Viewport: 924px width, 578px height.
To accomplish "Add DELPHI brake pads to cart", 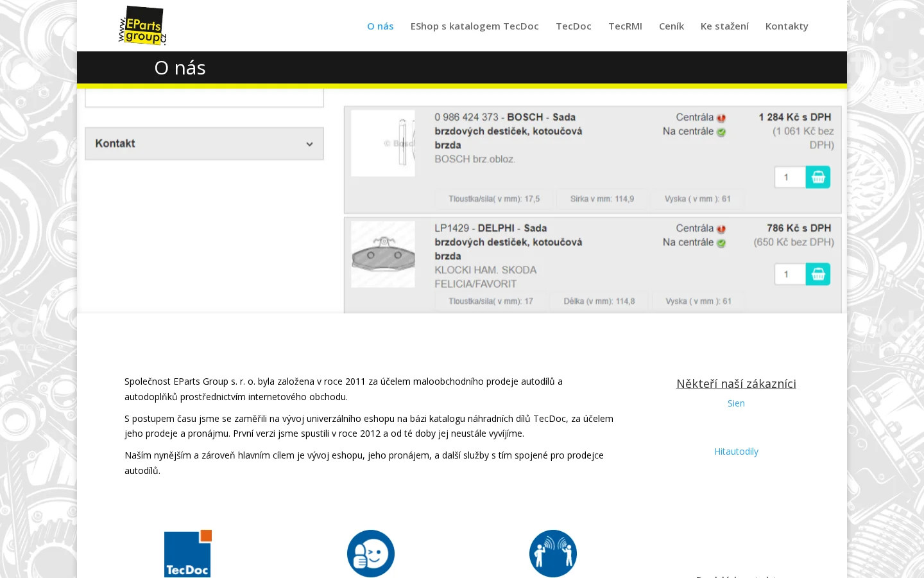I will [x=818, y=274].
